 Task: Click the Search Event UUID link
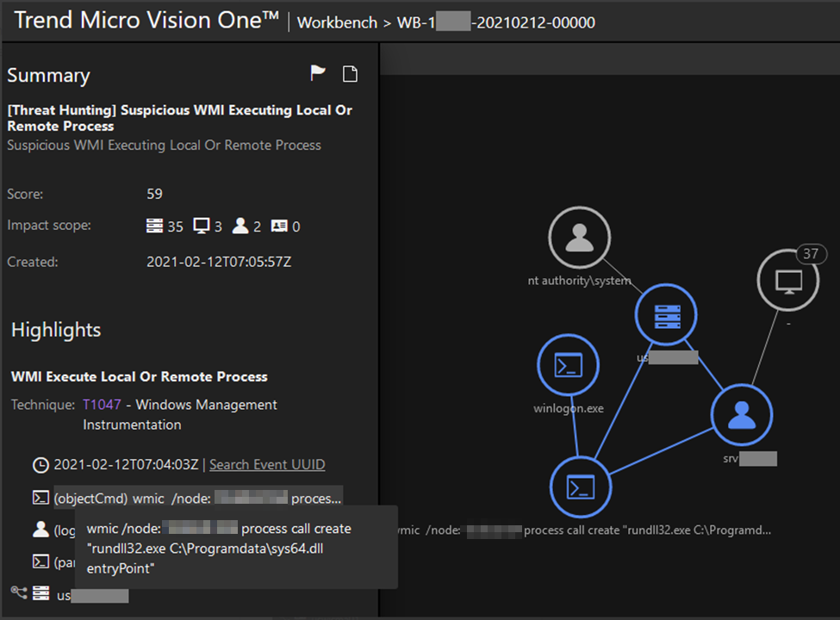(x=267, y=465)
